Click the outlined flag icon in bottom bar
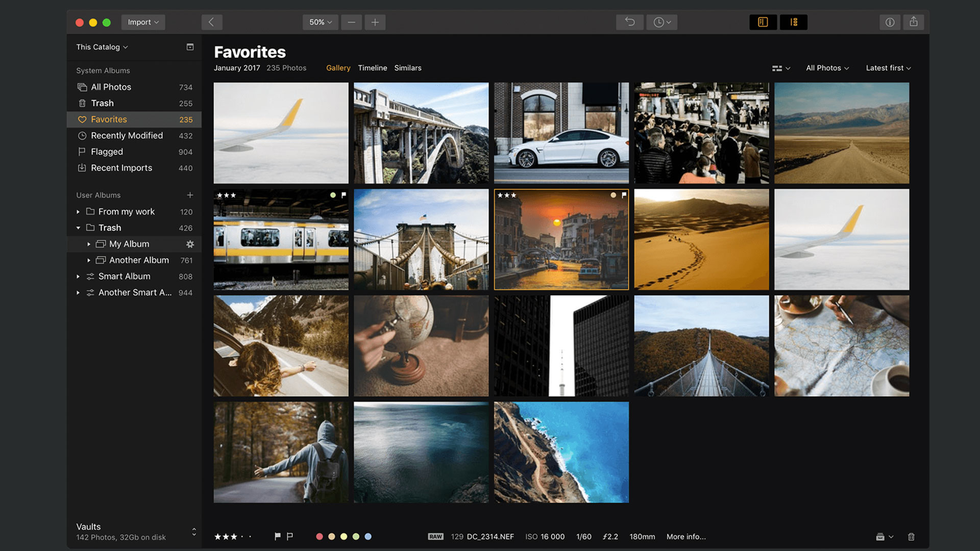The height and width of the screenshot is (551, 980). pyautogui.click(x=289, y=536)
